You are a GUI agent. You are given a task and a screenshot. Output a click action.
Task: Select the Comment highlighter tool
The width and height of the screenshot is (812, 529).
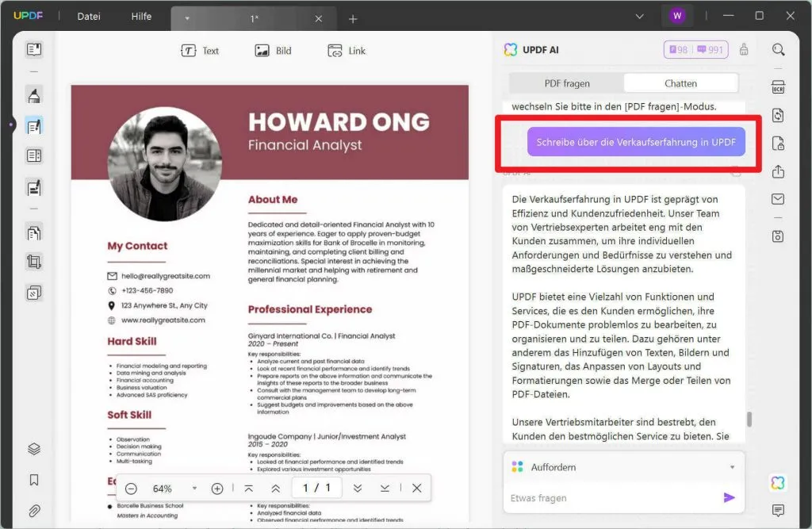pos(34,95)
